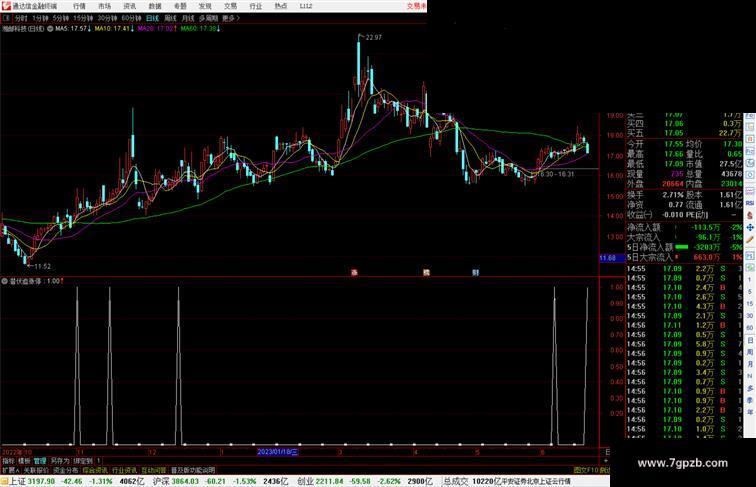Select the 多周期 multi-period tab
Screen dimensions: 756x487
(208, 18)
